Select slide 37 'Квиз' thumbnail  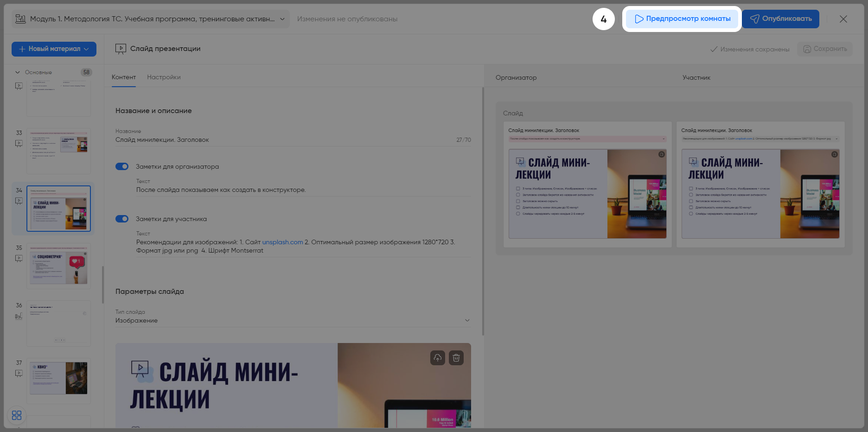[58, 381]
